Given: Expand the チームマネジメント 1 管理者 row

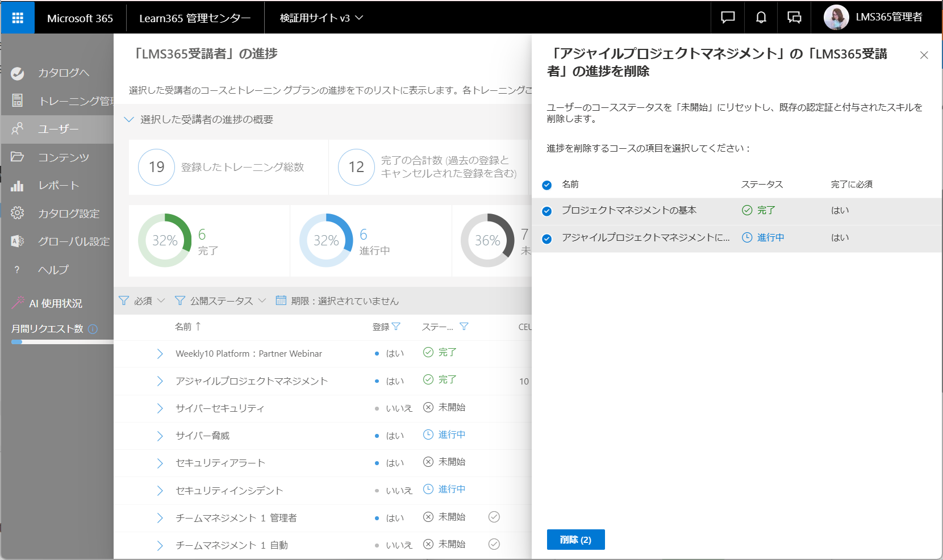Looking at the screenshot, I should (x=160, y=518).
